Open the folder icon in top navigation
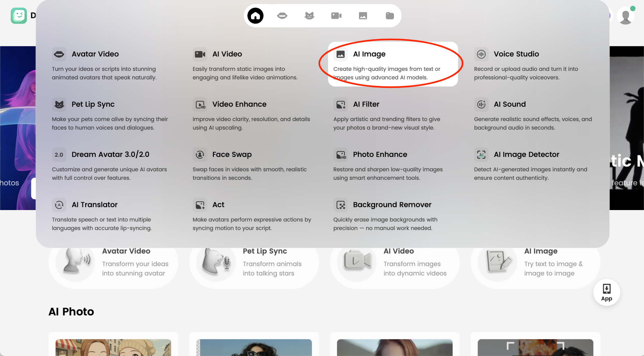This screenshot has width=644, height=356. (390, 16)
